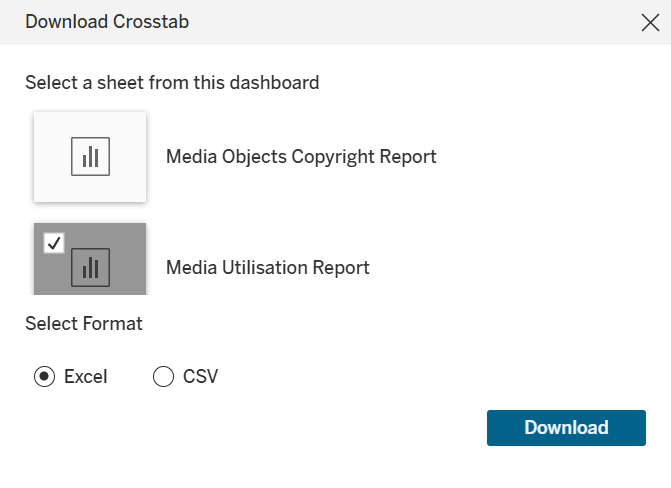Uncheck the Media Utilisation Report checkmark
The height and width of the screenshot is (488, 671).
[55, 243]
